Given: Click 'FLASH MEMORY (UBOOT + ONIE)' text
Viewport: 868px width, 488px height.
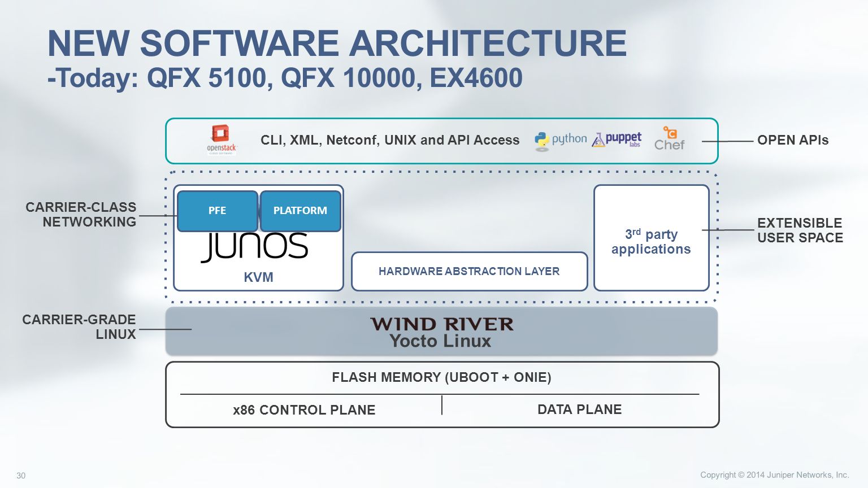Looking at the screenshot, I should pyautogui.click(x=441, y=377).
